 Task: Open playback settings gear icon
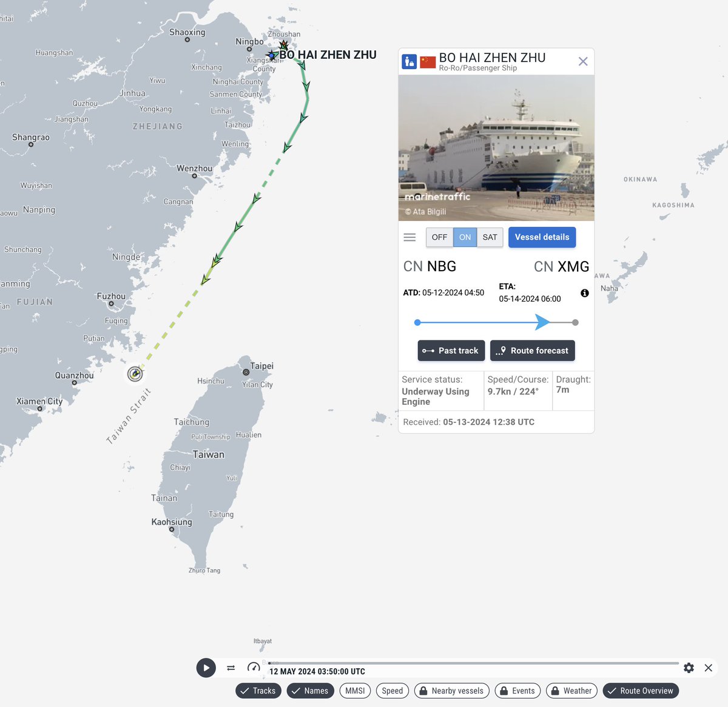click(x=689, y=668)
